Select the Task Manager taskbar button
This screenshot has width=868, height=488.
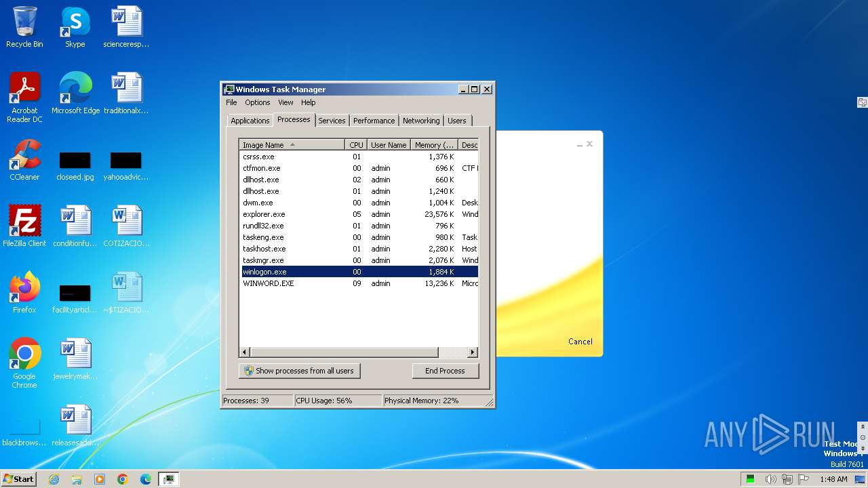tap(168, 479)
